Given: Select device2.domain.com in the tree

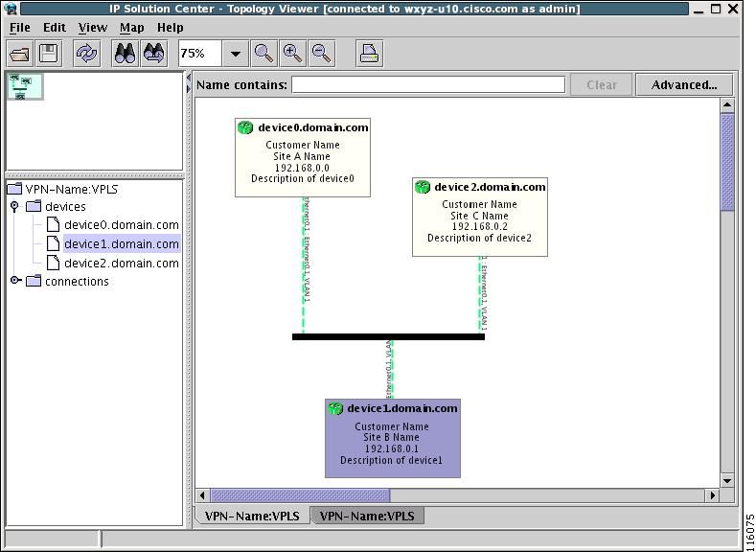Looking at the screenshot, I should point(121,264).
